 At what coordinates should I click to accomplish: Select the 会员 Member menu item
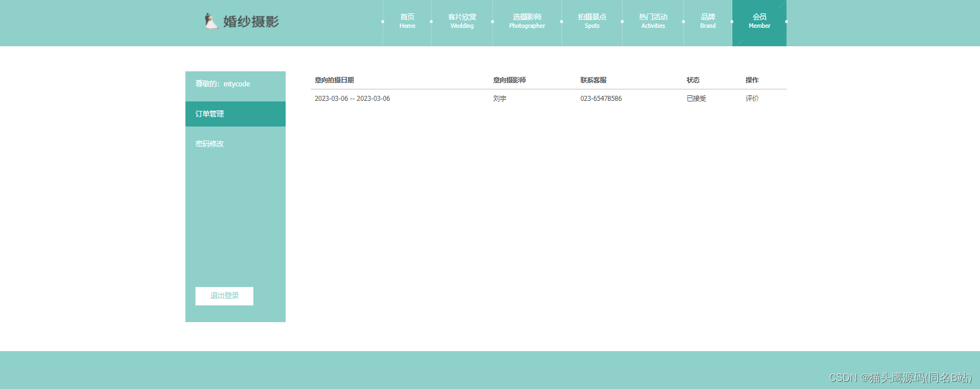tap(759, 22)
